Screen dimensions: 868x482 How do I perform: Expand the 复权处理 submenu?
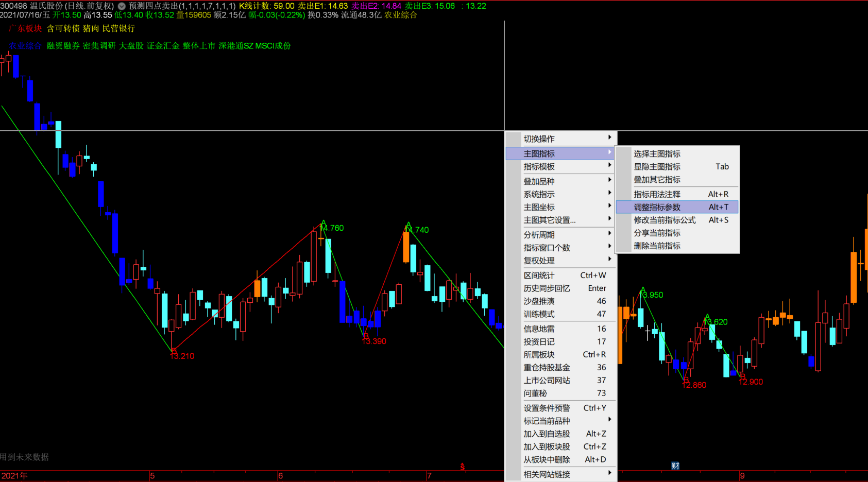point(561,261)
